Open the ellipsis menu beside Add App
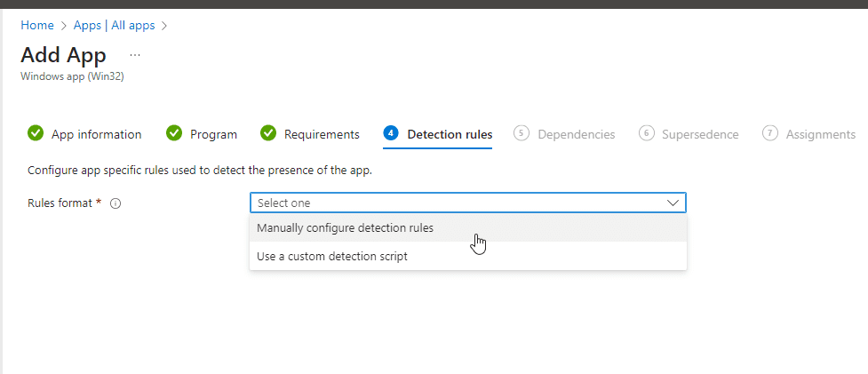 (x=135, y=55)
